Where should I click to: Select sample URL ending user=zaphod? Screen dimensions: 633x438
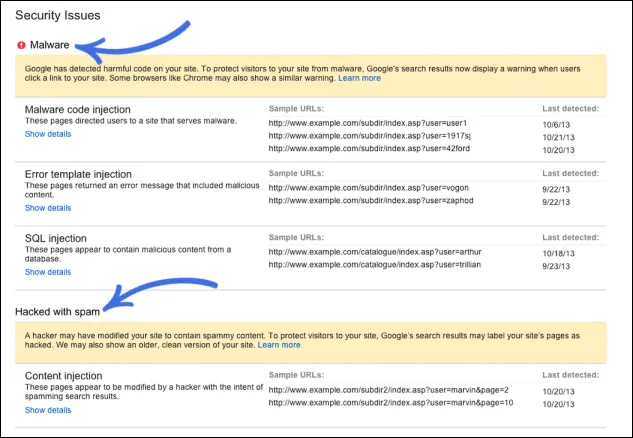click(x=371, y=200)
